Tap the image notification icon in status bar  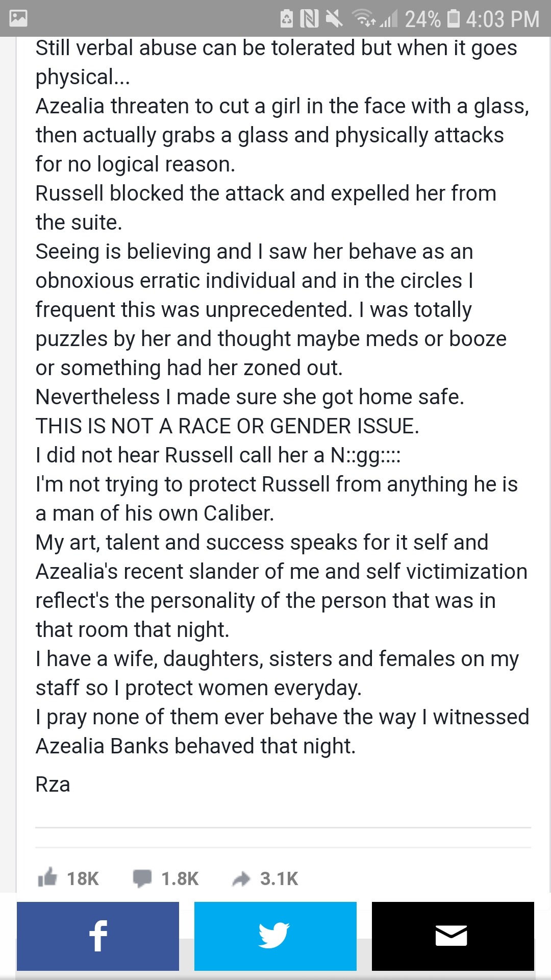coord(18,19)
